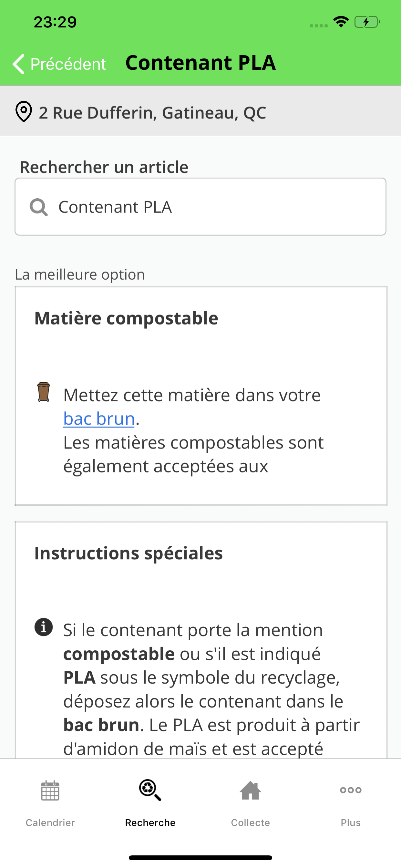
Task: Follow the bac brun link
Action: (x=99, y=418)
